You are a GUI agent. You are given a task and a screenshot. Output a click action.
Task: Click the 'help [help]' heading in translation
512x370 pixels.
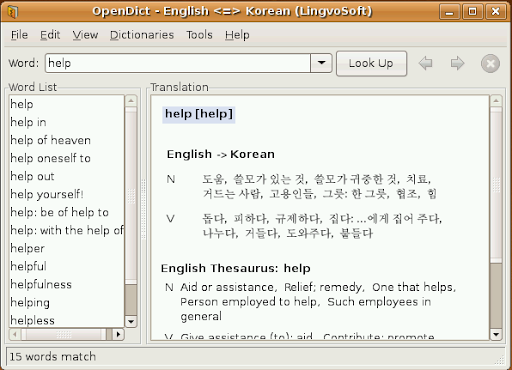click(x=199, y=114)
